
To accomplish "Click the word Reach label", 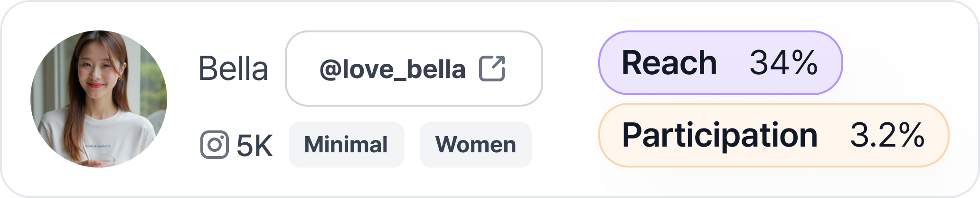I will [x=669, y=63].
